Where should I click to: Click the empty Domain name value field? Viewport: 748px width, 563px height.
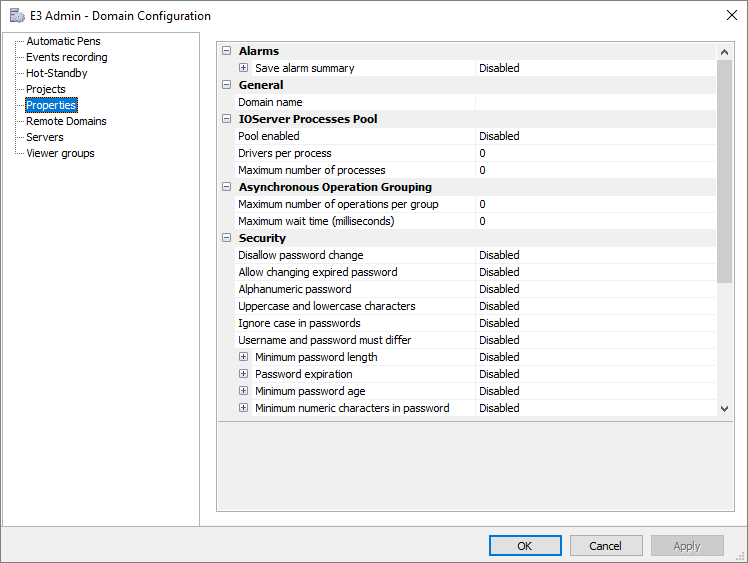[596, 102]
